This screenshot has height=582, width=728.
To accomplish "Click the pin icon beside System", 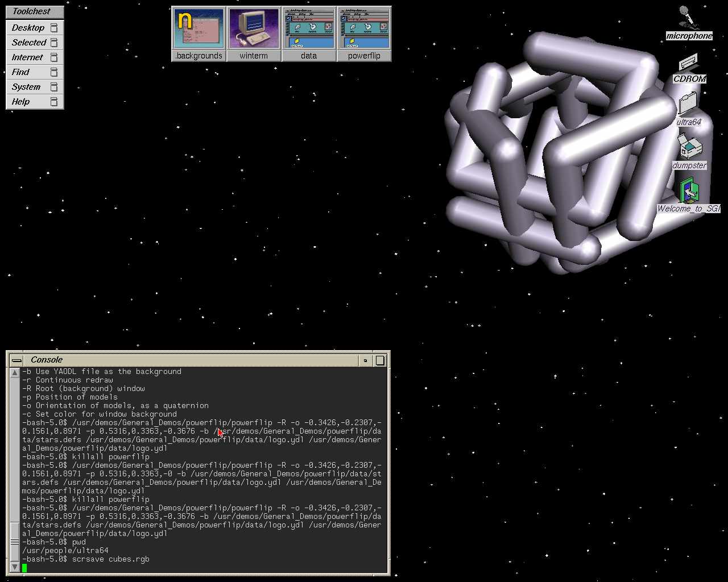I will pyautogui.click(x=54, y=86).
